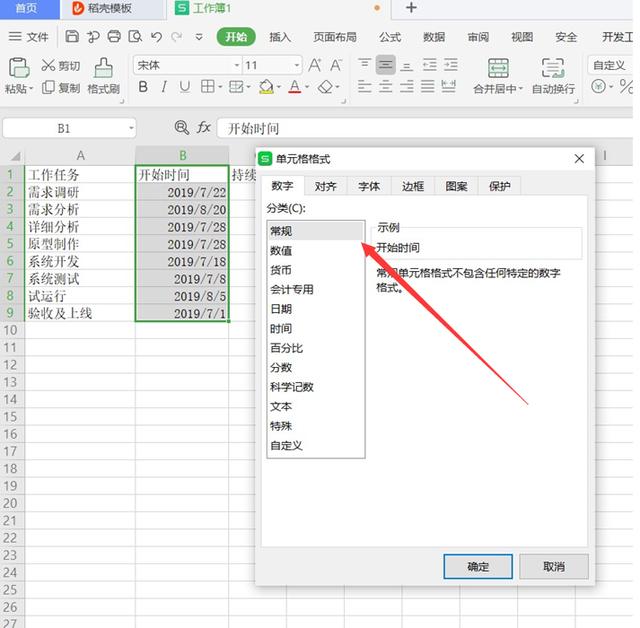Viewport: 640px width, 628px height.
Task: Open number format dropdown 自定义
Action: tap(610, 65)
